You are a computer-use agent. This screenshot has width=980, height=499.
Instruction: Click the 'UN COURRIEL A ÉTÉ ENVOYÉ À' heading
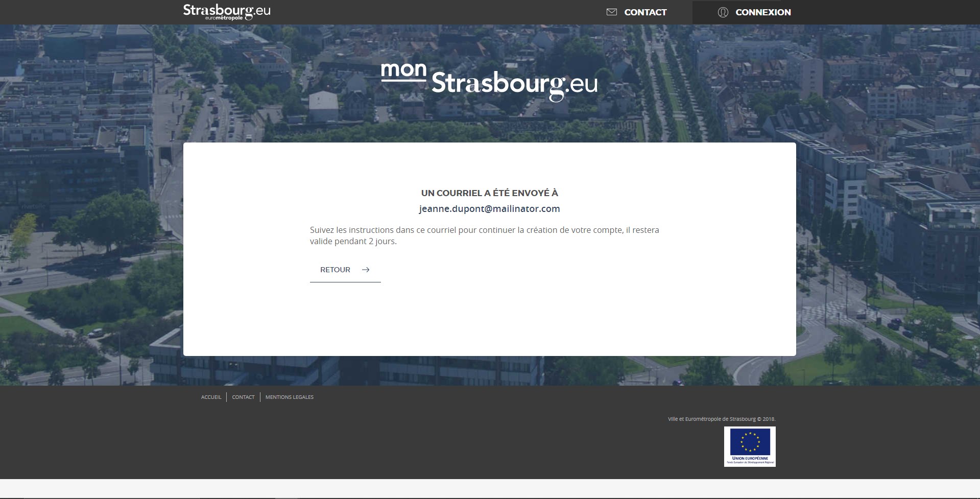coord(489,193)
